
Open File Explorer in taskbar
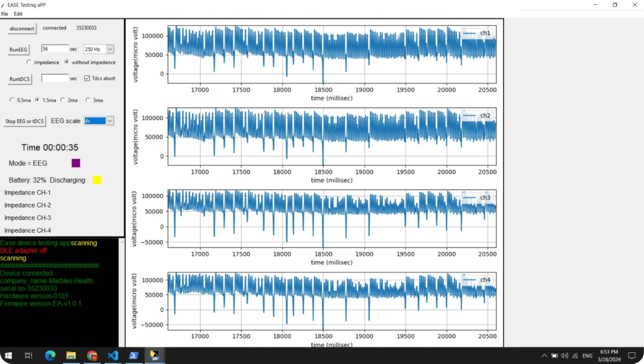pyautogui.click(x=71, y=355)
